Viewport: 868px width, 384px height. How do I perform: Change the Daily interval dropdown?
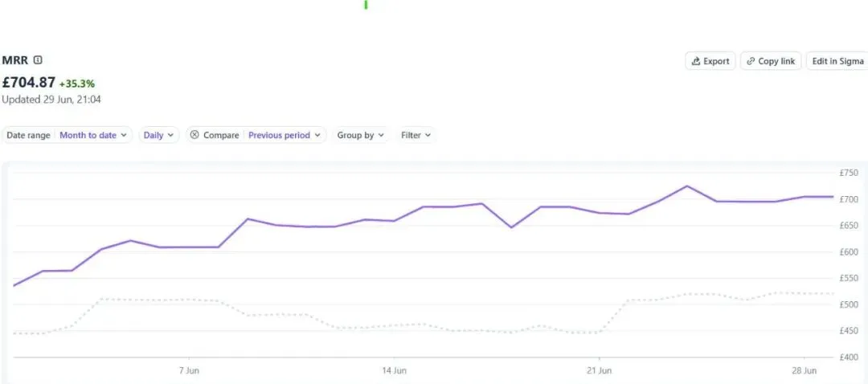click(159, 135)
